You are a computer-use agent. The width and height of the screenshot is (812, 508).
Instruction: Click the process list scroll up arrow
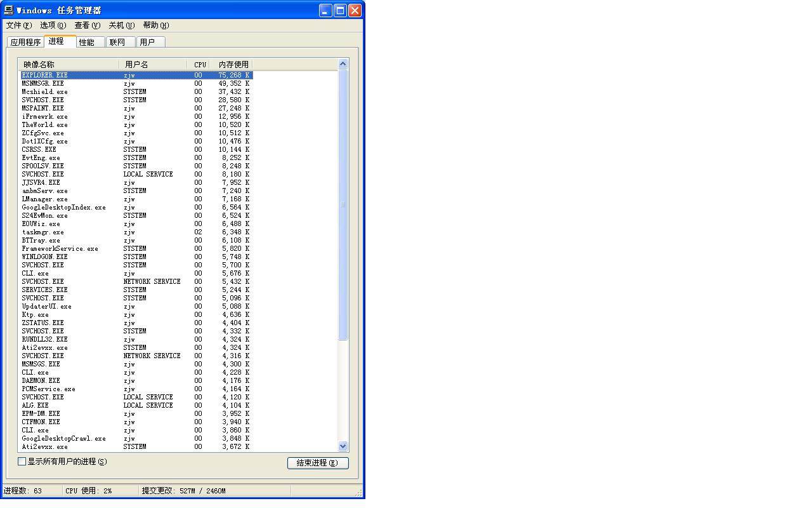tap(343, 64)
